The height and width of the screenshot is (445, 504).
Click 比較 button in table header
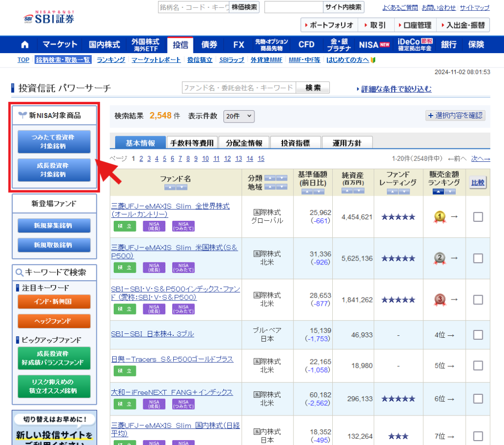[x=478, y=183]
